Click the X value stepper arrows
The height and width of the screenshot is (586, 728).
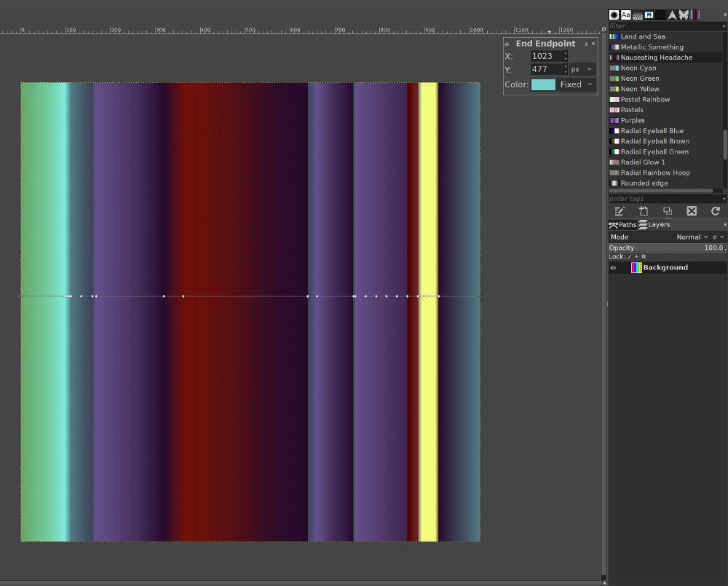click(x=565, y=56)
